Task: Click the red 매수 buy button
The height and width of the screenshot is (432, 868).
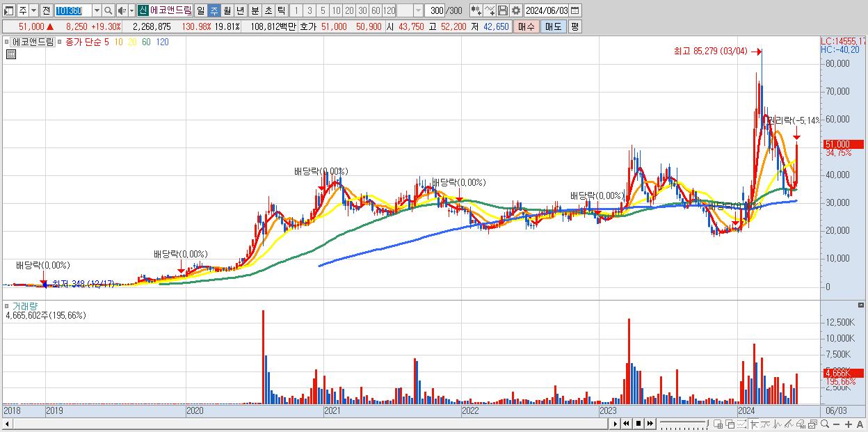Action: (527, 26)
